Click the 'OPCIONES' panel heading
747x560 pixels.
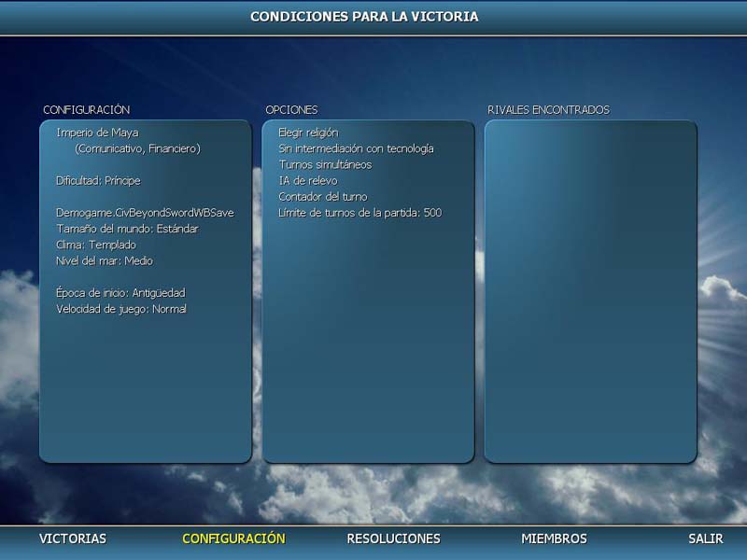(291, 109)
